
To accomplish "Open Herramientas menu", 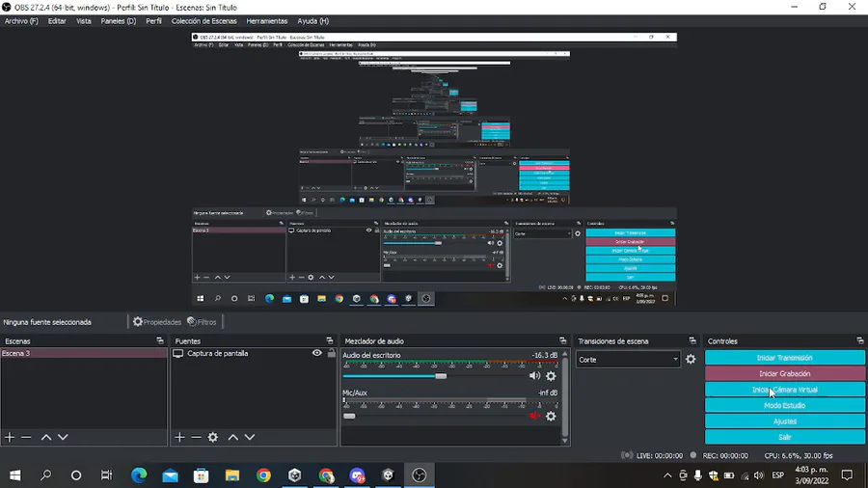I will point(267,21).
